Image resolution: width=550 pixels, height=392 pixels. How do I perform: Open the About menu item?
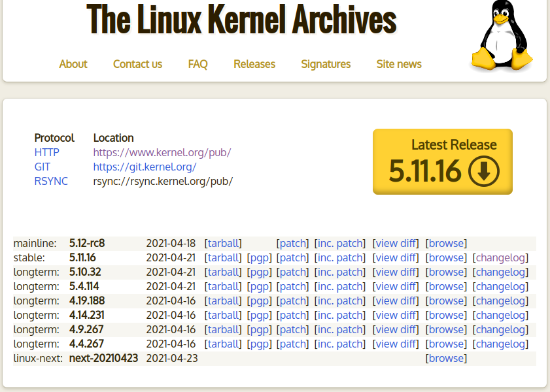click(73, 64)
